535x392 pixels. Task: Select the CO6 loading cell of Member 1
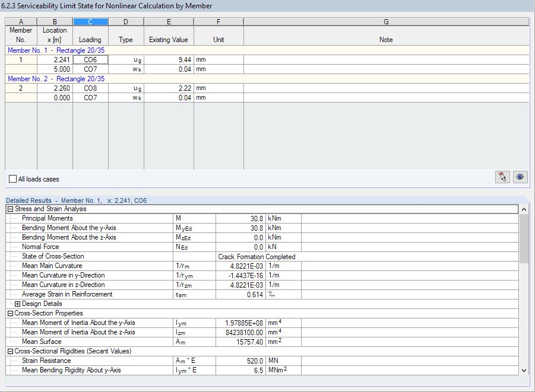pyautogui.click(x=90, y=60)
